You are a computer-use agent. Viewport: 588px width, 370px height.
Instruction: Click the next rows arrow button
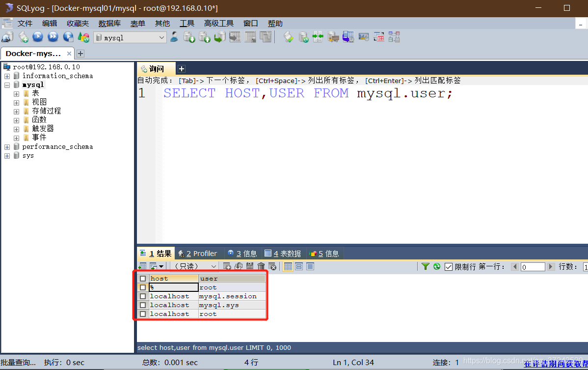[551, 267]
